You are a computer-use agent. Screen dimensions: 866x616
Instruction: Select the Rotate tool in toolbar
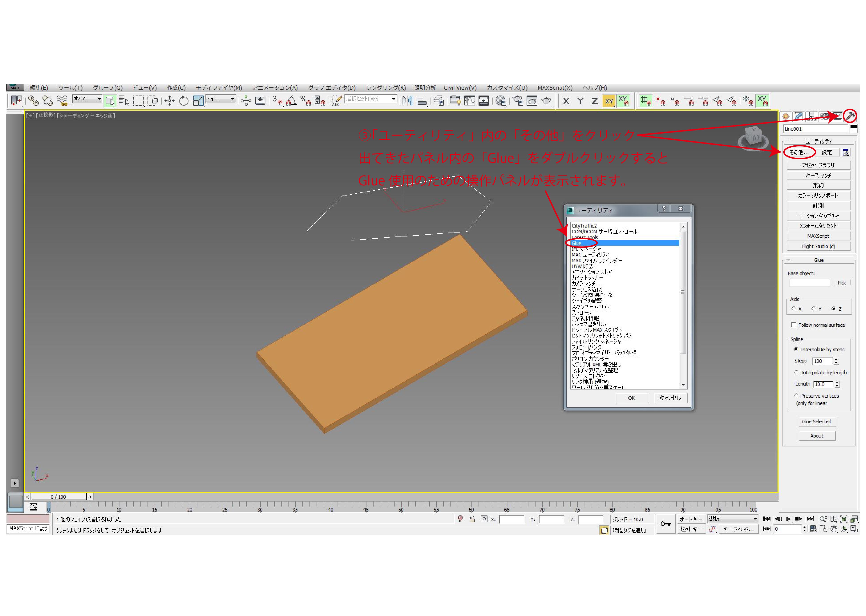(184, 101)
